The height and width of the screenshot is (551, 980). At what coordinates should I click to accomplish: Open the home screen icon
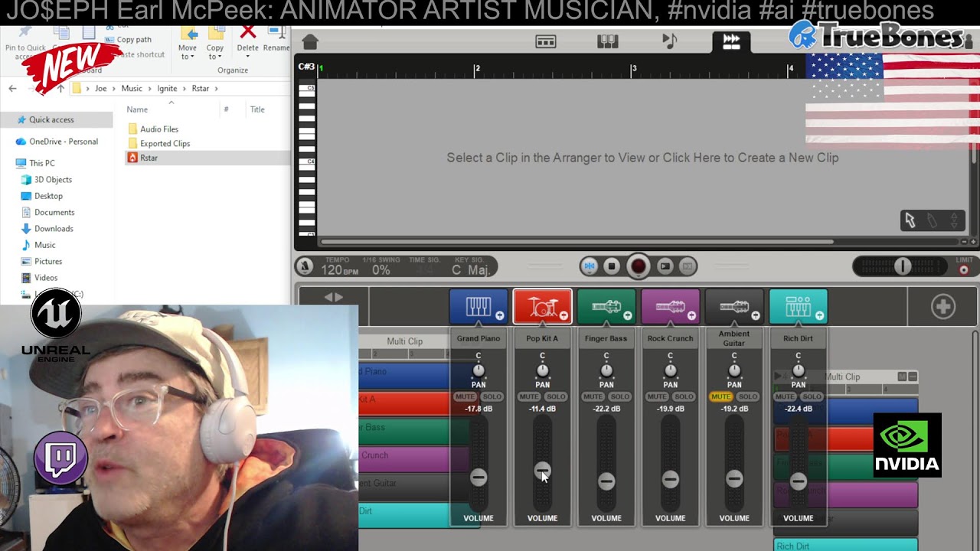310,41
